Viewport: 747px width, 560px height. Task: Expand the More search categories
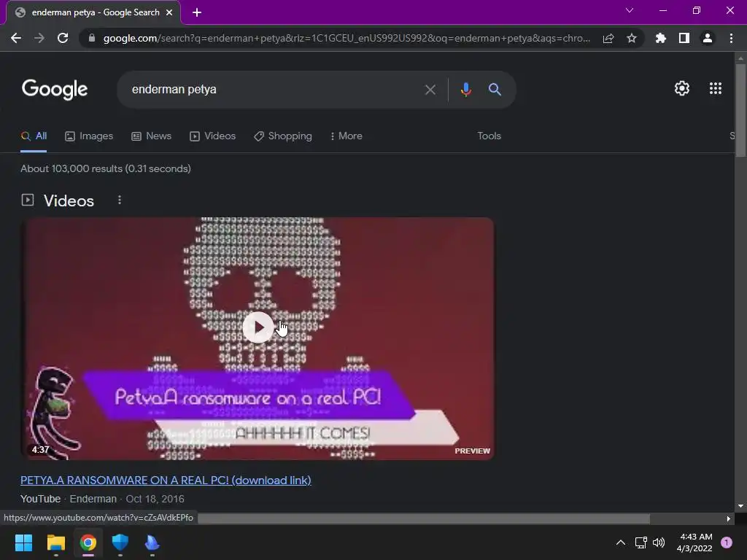pos(347,136)
